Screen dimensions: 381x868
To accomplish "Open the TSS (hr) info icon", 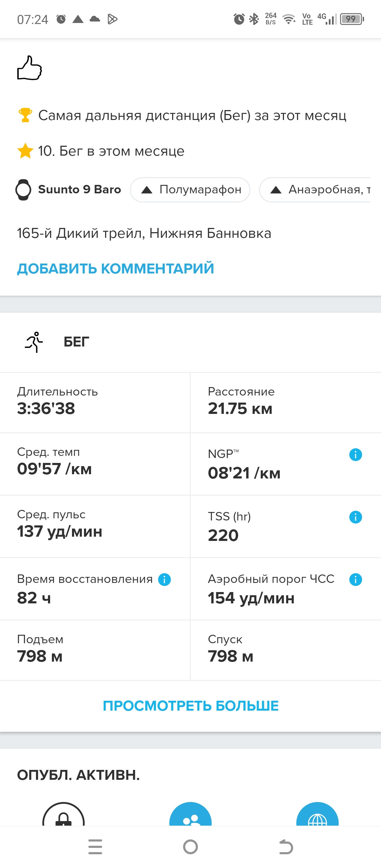I will [355, 517].
